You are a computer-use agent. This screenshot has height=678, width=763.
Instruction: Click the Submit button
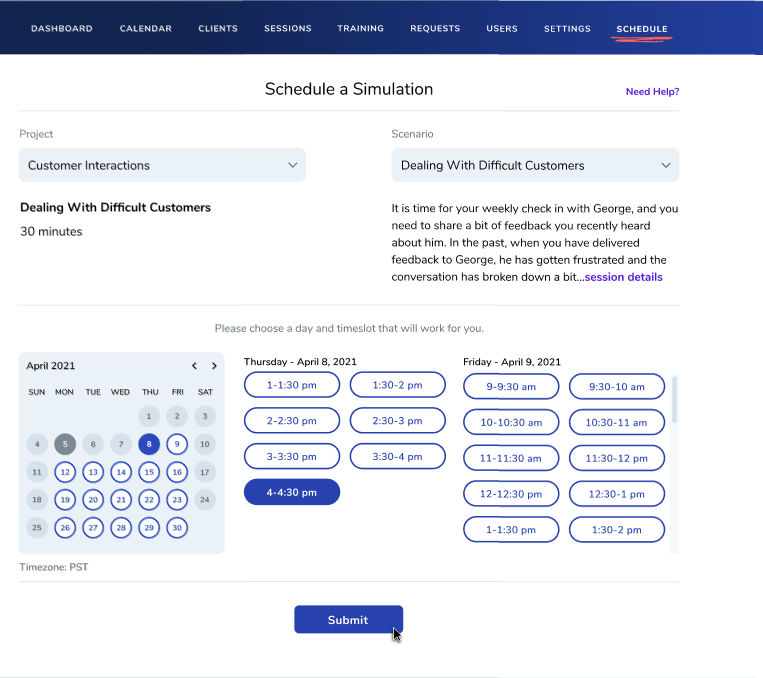pos(348,620)
